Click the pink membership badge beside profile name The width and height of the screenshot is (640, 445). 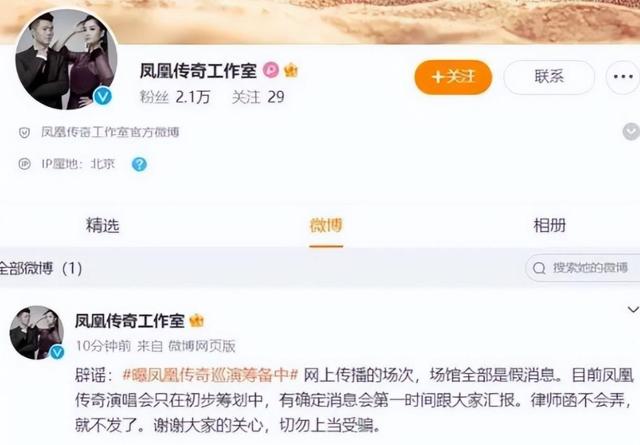(271, 71)
